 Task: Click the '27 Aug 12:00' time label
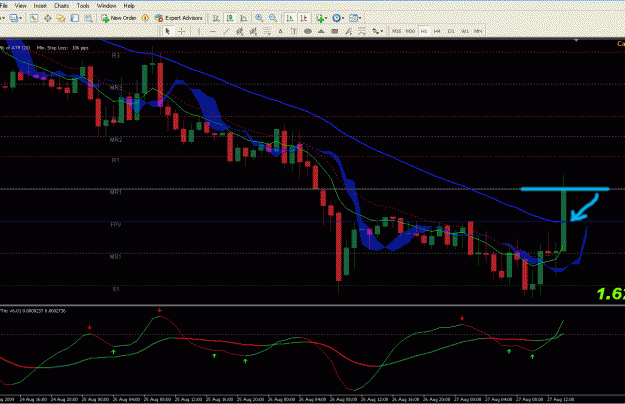pos(560,399)
